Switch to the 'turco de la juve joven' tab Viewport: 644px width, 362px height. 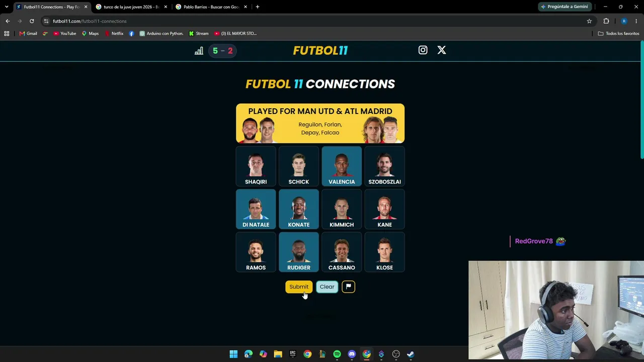coord(131,7)
